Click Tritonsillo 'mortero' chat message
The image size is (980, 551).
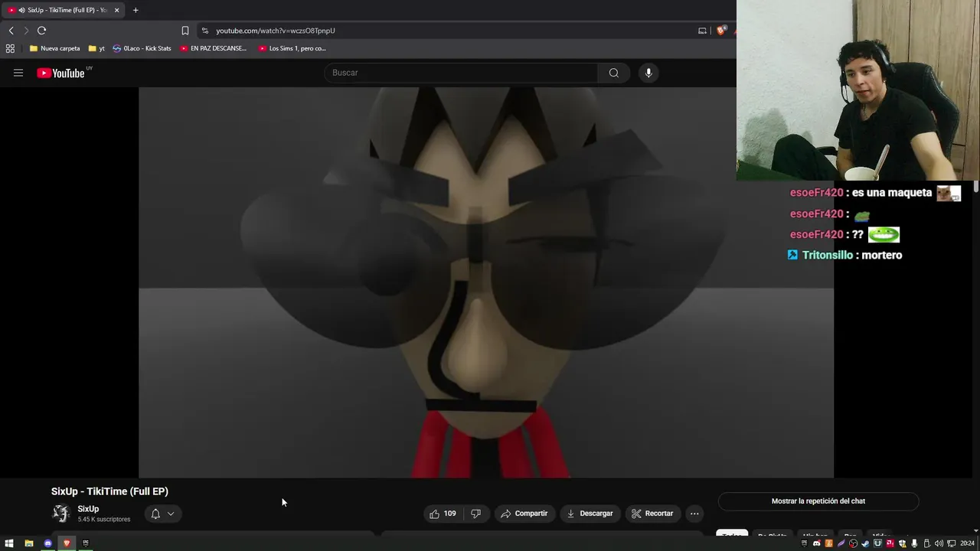pyautogui.click(x=845, y=255)
